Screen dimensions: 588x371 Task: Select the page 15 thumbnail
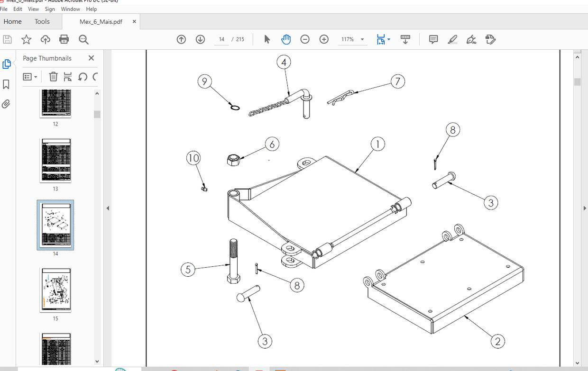coord(55,290)
